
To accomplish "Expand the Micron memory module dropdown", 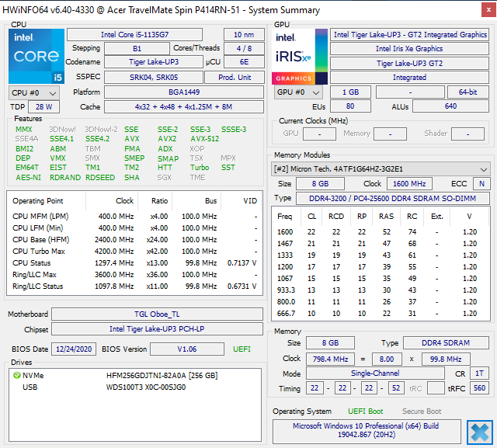I will point(381,169).
